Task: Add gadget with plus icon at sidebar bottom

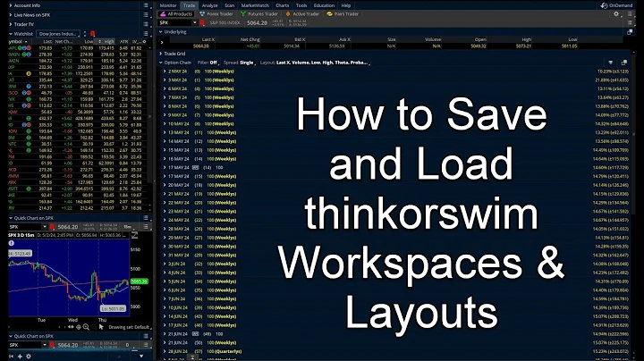Action: coord(20,357)
